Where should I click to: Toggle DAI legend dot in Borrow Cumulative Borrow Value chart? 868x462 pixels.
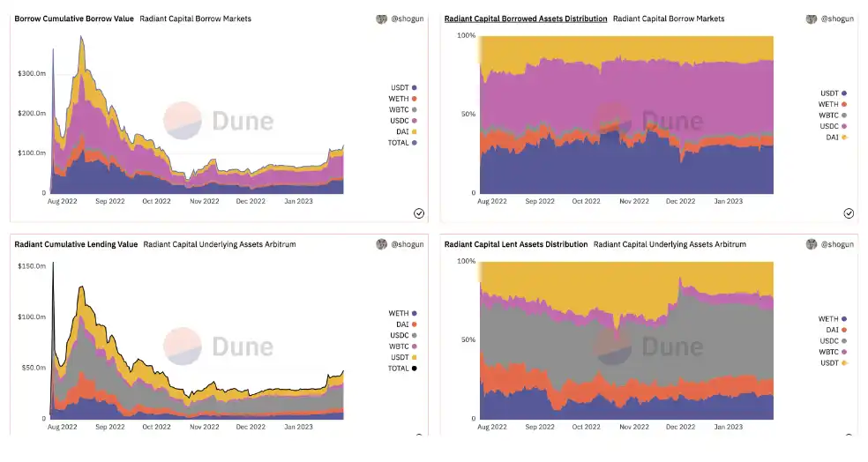pos(414,131)
